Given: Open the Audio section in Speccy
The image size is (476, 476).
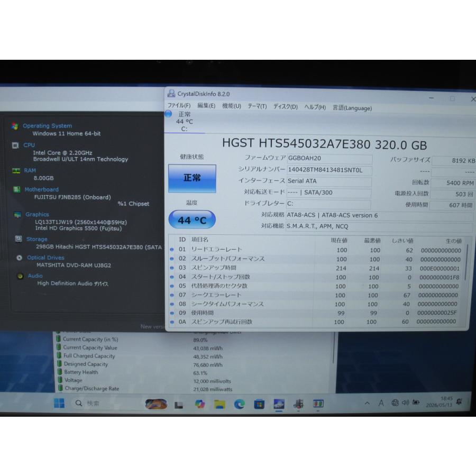Looking at the screenshot, I should 35,276.
